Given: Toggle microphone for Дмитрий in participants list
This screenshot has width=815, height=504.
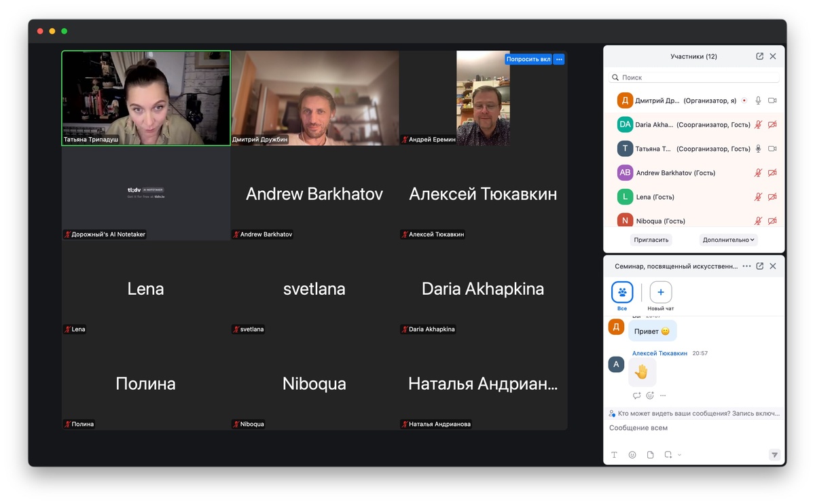Looking at the screenshot, I should (x=759, y=101).
